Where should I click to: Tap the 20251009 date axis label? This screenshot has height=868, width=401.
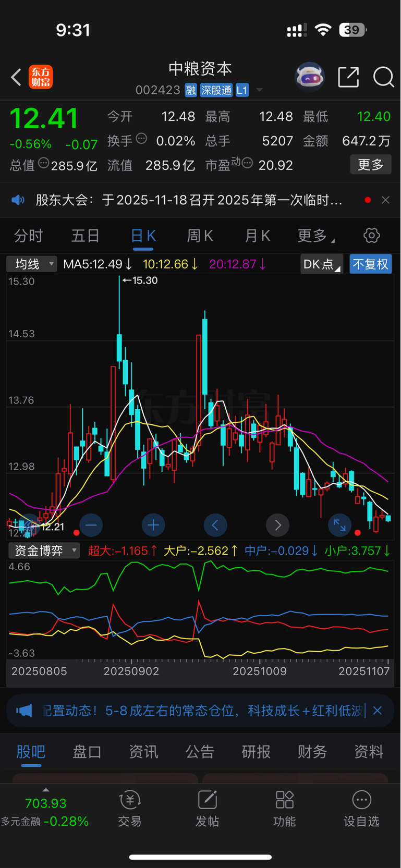click(x=260, y=671)
